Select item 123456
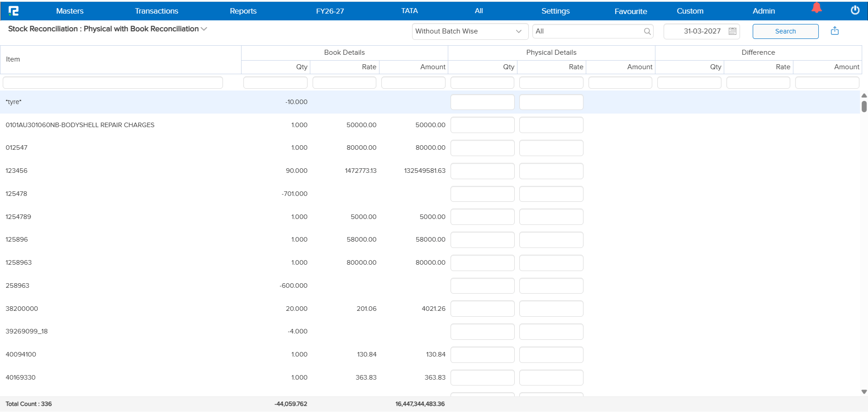868x414 pixels. tap(16, 171)
